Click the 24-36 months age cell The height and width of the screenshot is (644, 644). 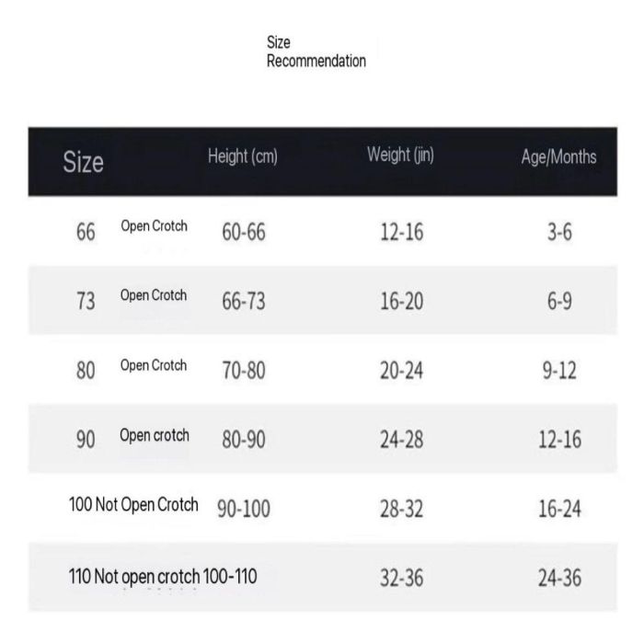coord(559,578)
